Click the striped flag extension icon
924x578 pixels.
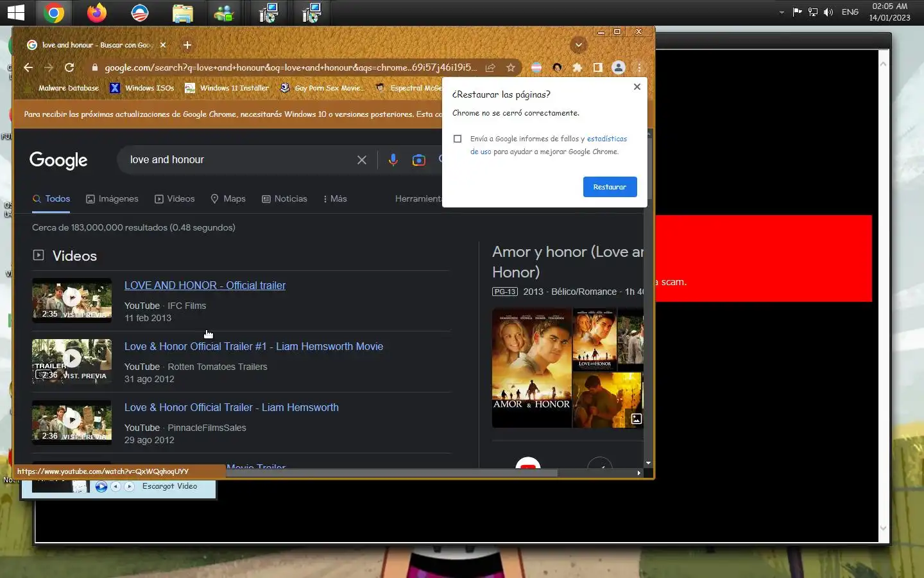[x=536, y=67]
